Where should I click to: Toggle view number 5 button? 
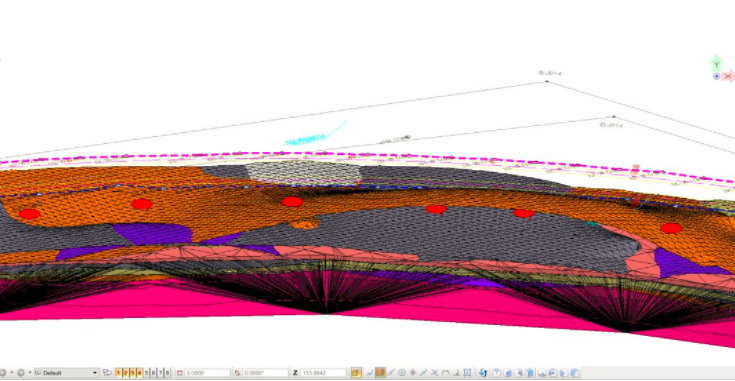(146, 373)
